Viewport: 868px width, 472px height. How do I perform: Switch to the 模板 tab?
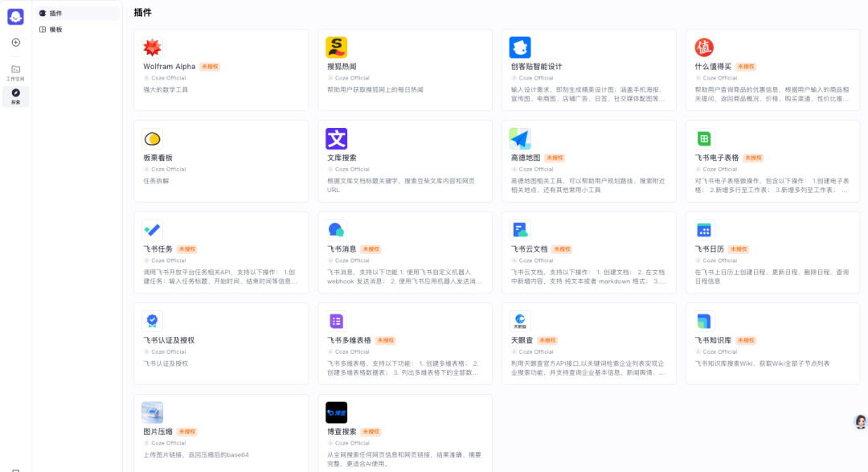tap(56, 29)
